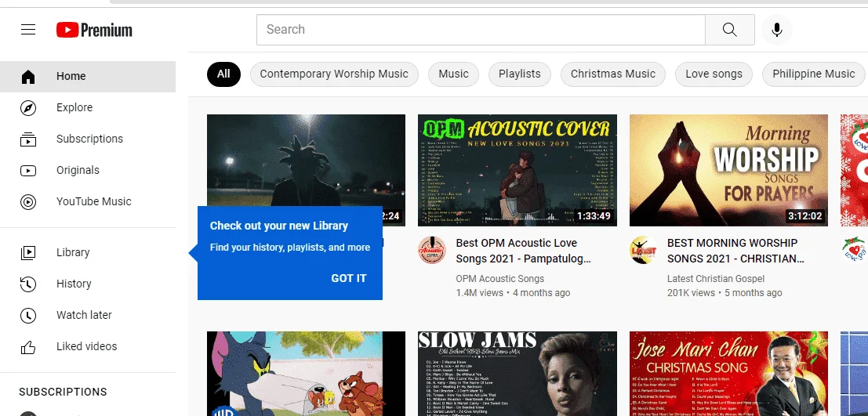Go to Home in sidebar
Image resolution: width=868 pixels, height=416 pixels.
tap(88, 76)
